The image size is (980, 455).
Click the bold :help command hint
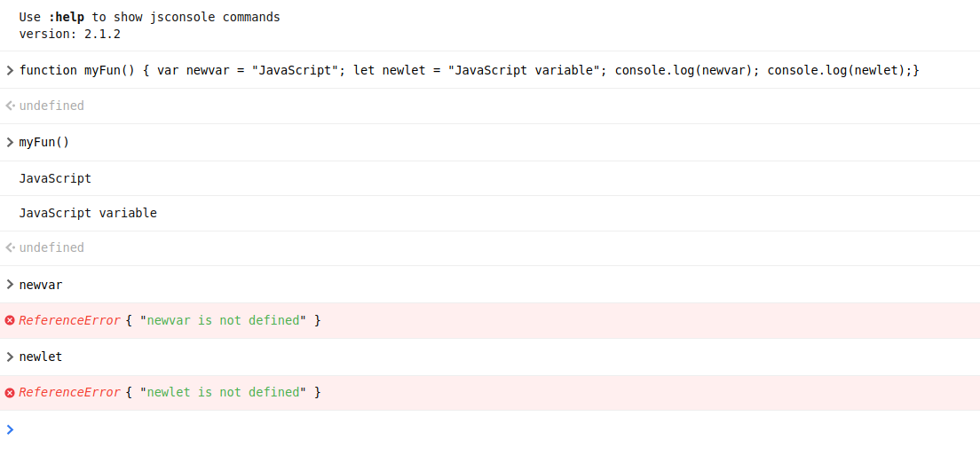click(67, 17)
